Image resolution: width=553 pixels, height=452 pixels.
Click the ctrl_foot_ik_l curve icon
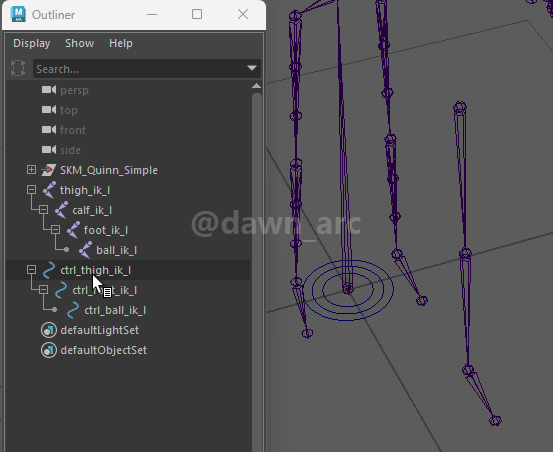pos(61,290)
